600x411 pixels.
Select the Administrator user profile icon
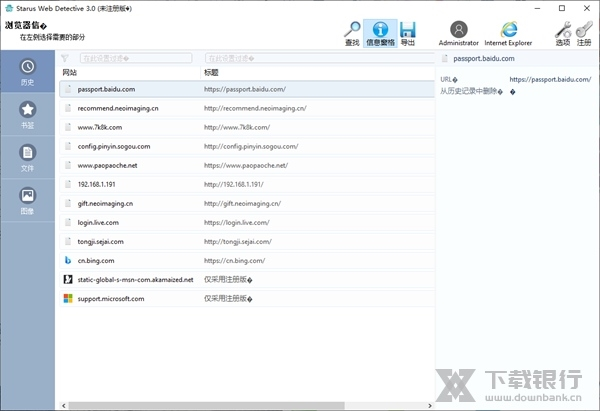point(458,33)
